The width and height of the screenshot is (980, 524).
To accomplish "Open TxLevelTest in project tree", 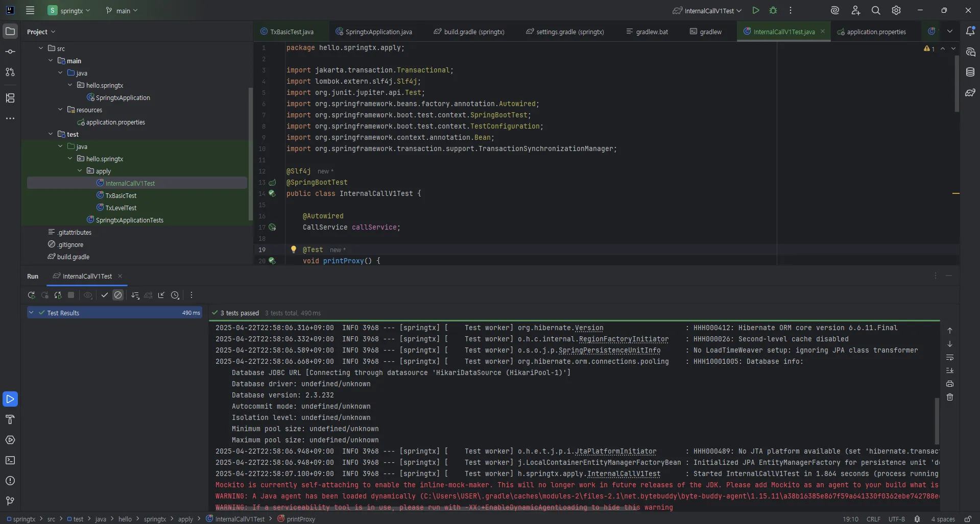I will point(121,208).
